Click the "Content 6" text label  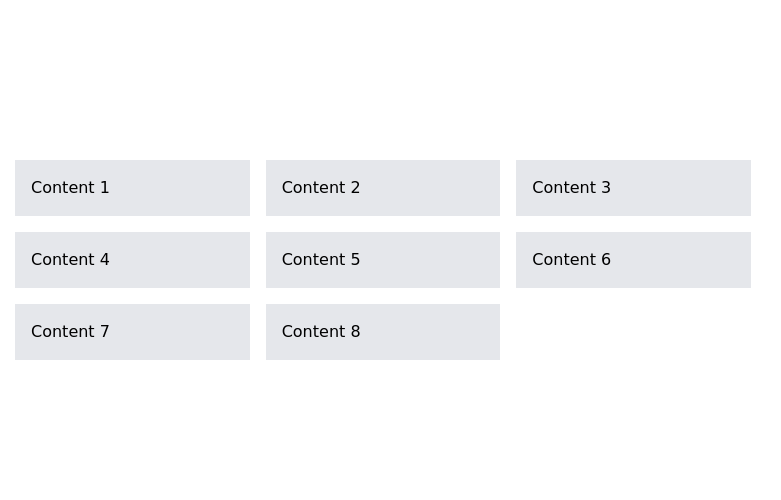point(571,260)
